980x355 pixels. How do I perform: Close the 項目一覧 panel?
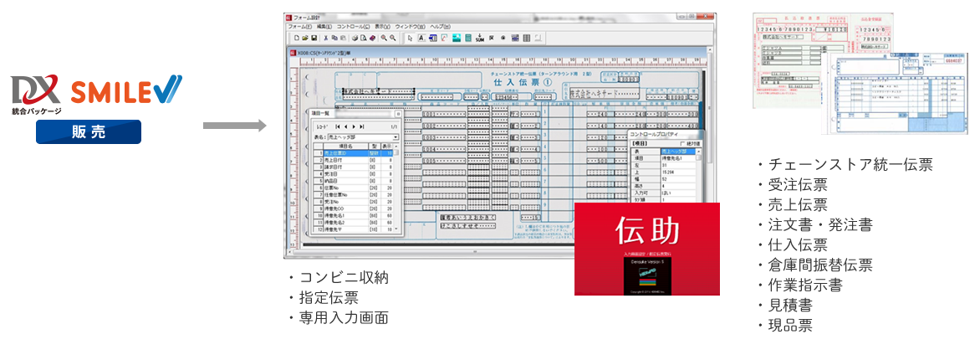pyautogui.click(x=398, y=114)
